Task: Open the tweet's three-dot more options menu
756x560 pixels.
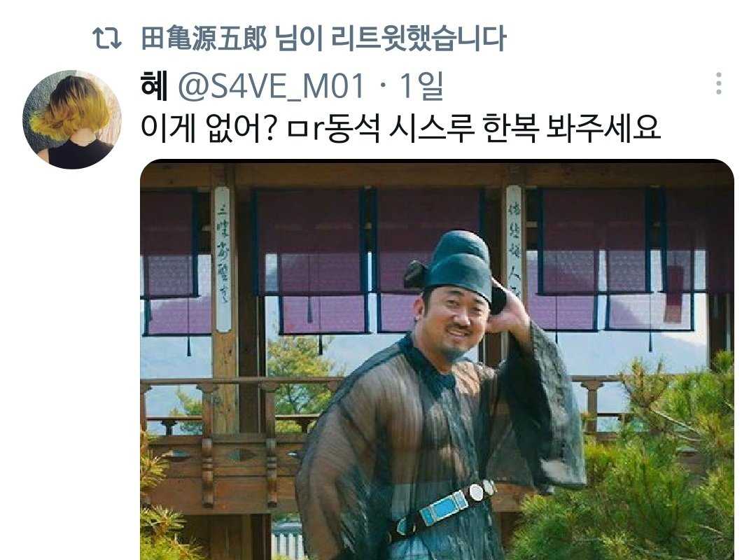Action: [x=718, y=83]
